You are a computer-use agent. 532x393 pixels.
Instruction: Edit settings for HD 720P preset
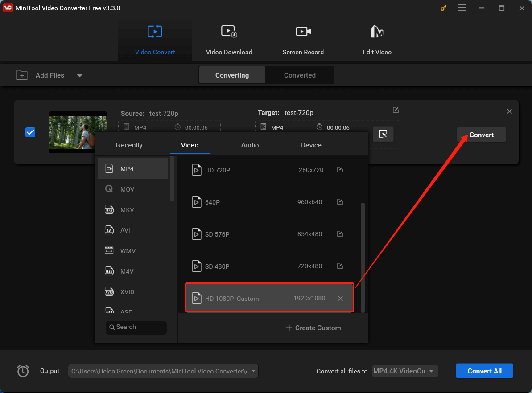pyautogui.click(x=340, y=170)
